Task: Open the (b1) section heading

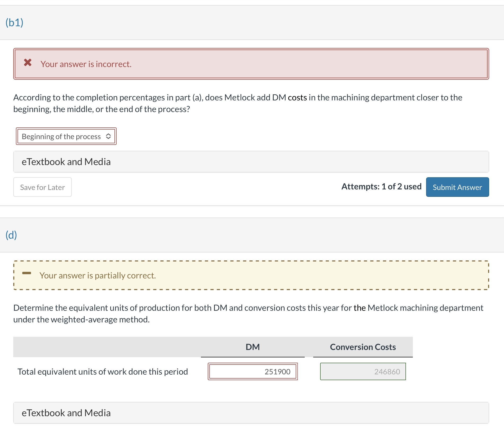Action: (14, 23)
